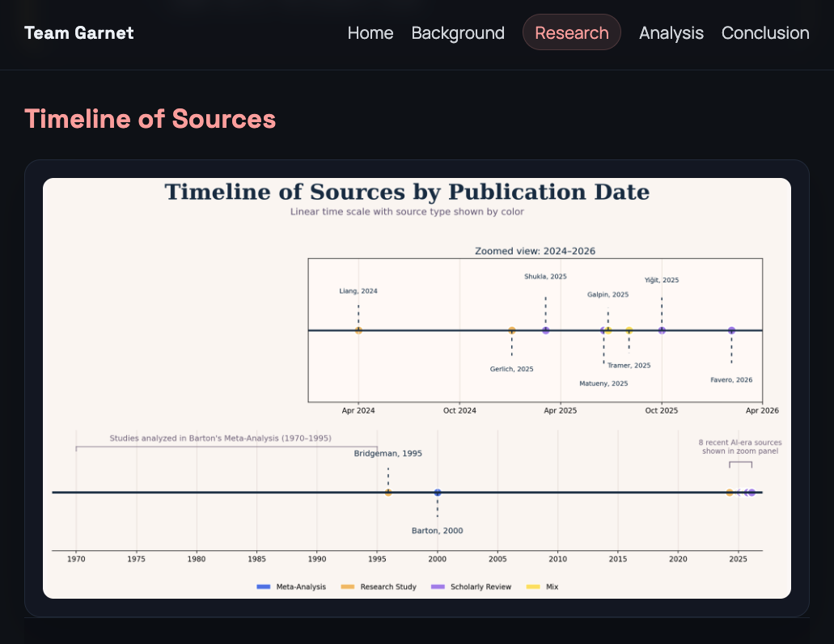Click the Bridgeman, 1995 label
834x644 pixels.
point(387,454)
